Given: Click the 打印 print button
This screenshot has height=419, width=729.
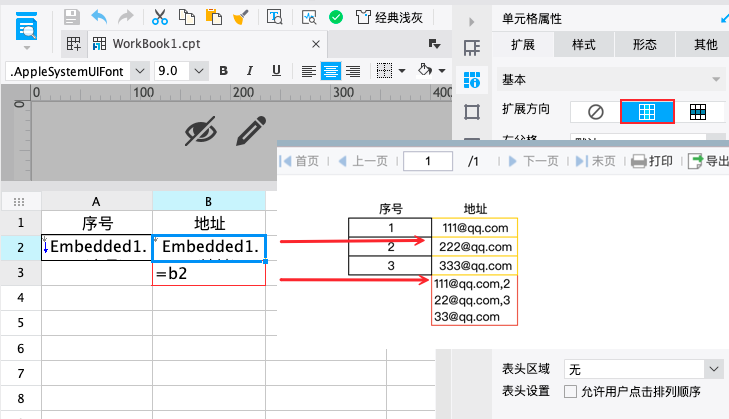Looking at the screenshot, I should [652, 161].
